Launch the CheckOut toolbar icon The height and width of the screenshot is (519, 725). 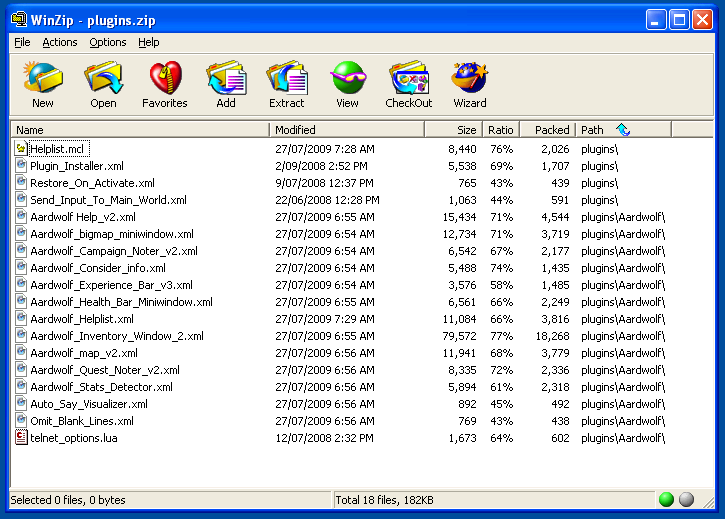click(x=409, y=85)
